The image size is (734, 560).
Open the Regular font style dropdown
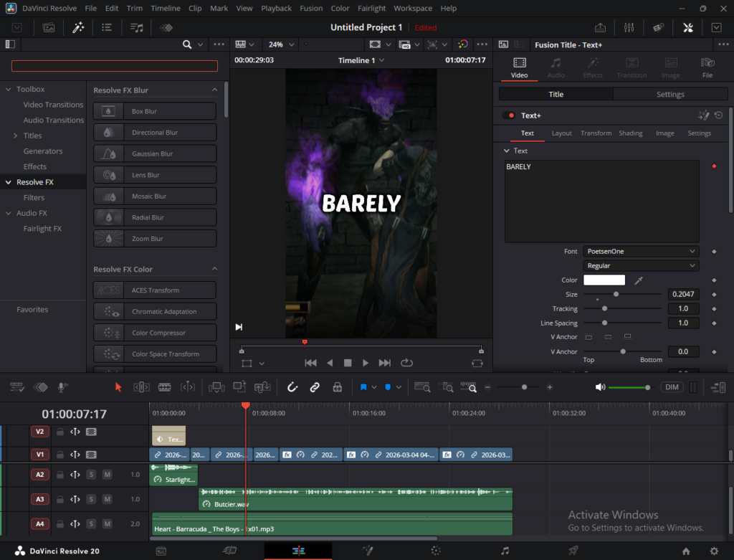pos(641,266)
